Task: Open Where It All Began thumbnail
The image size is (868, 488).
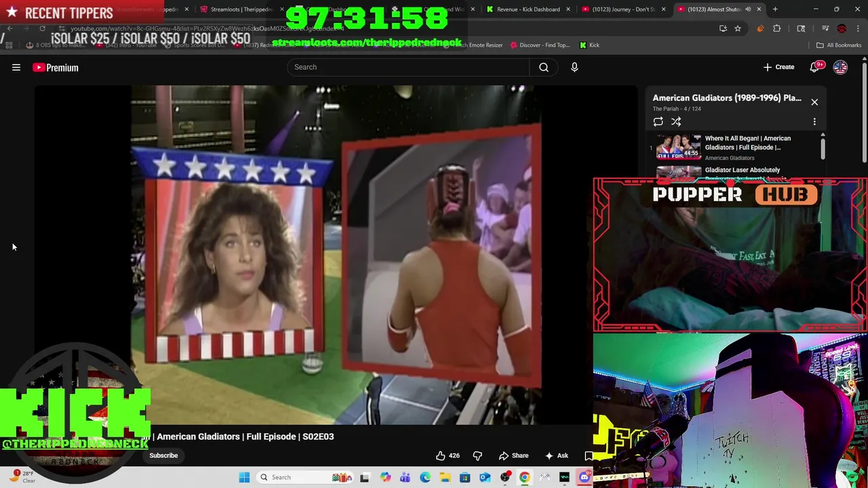Action: (x=678, y=146)
